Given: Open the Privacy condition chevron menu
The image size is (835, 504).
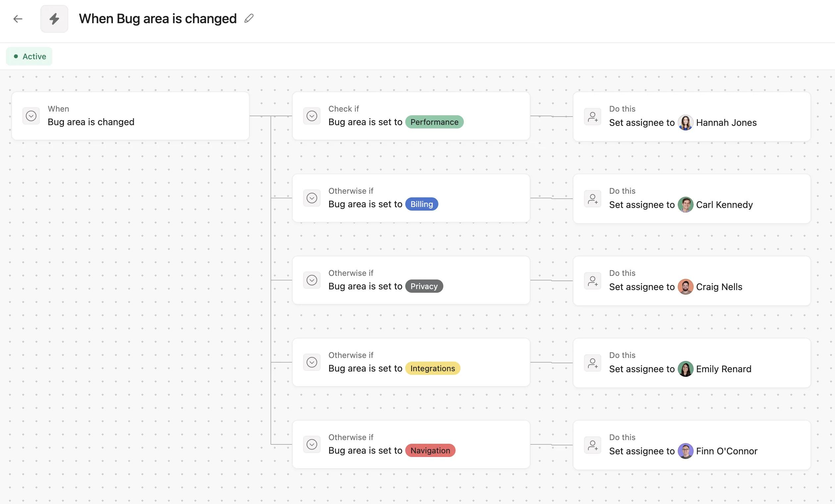Looking at the screenshot, I should click(x=312, y=280).
